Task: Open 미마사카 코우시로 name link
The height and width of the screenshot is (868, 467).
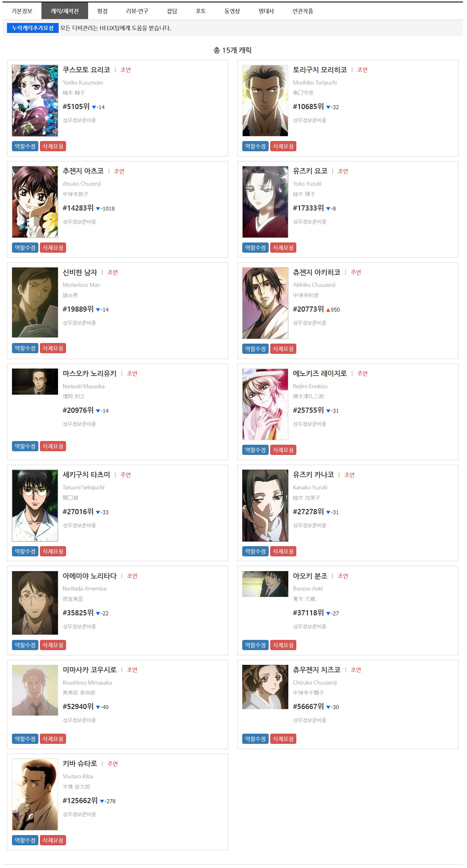Action: pos(90,670)
